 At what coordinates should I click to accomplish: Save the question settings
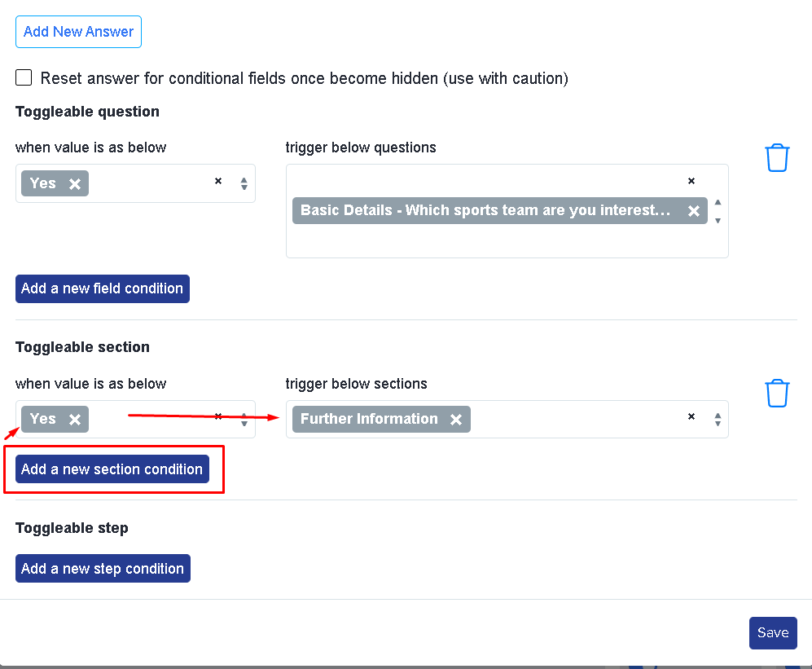coord(773,632)
